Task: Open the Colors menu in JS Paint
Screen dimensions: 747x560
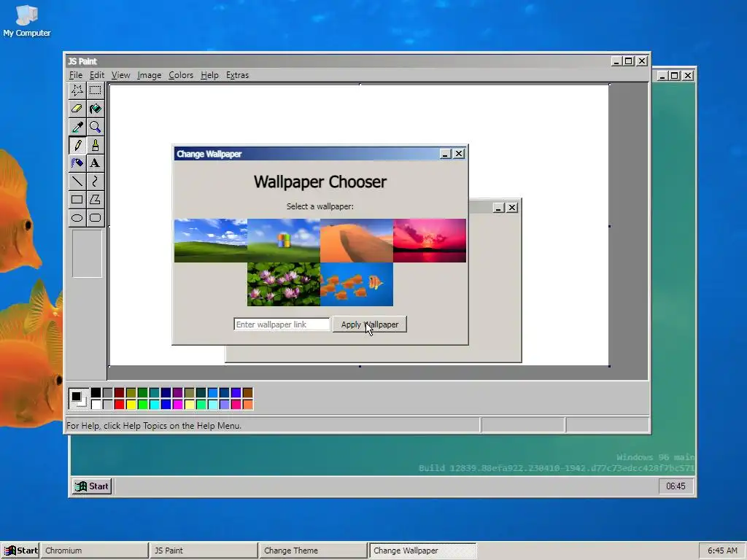Action: 181,75
